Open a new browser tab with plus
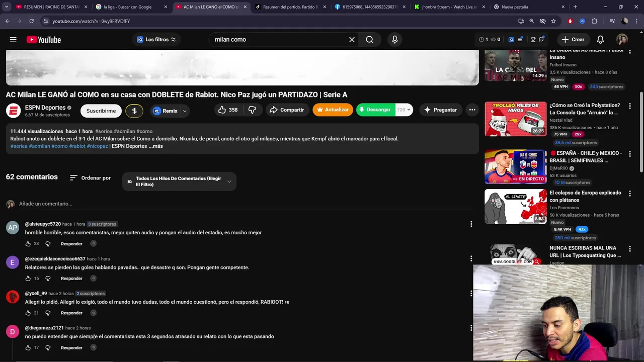This screenshot has width=644, height=362. click(x=575, y=7)
